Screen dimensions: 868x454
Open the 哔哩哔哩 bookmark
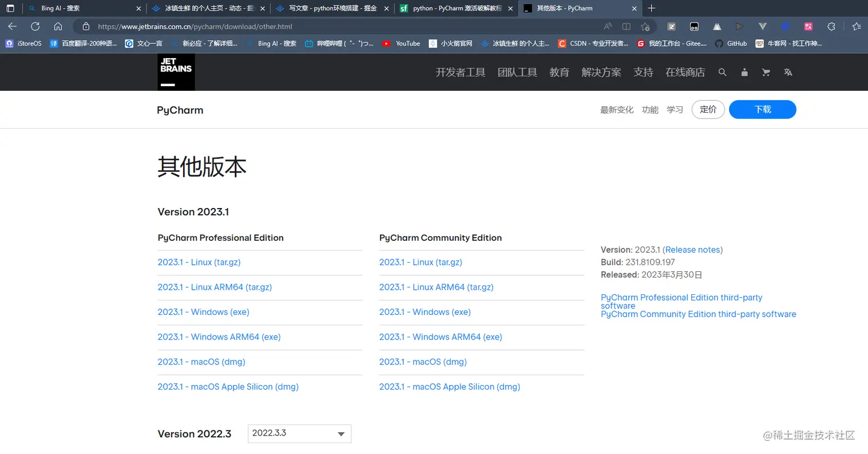click(x=339, y=43)
